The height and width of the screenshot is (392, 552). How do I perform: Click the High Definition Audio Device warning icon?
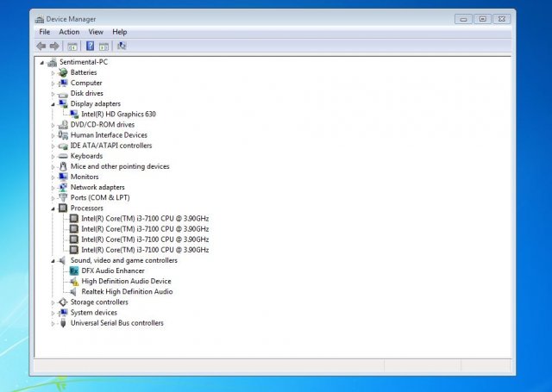point(74,282)
